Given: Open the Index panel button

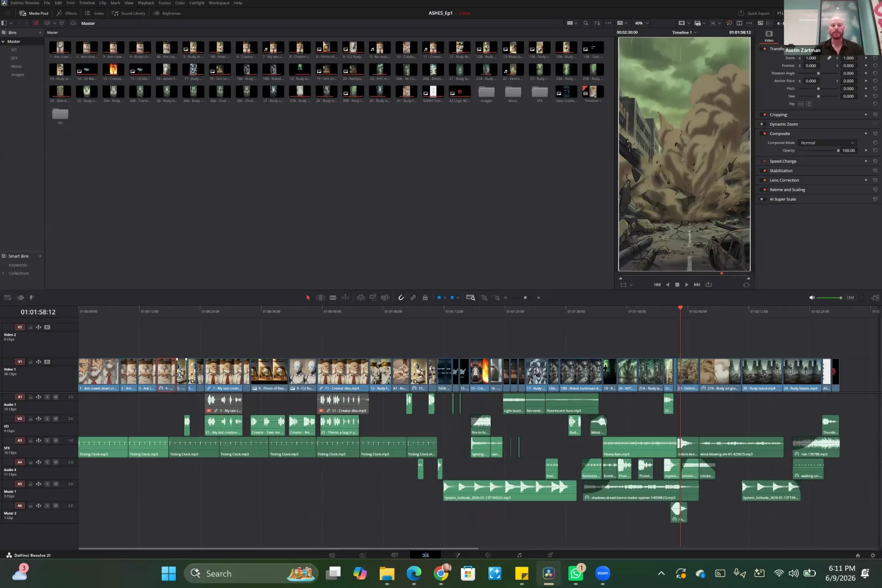Looking at the screenshot, I should coord(94,13).
